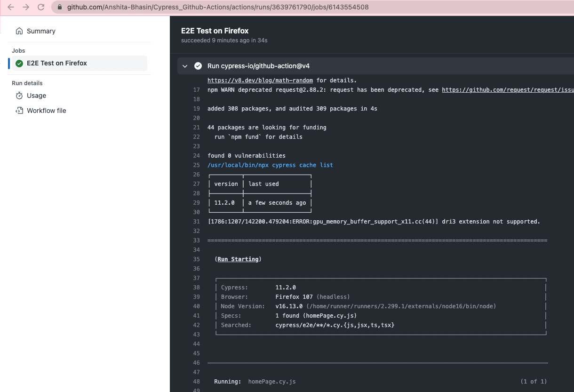Collapse the Run cypress-io/github-action@v4 step chevron
Viewport: 574px width, 392px height.
coord(185,66)
